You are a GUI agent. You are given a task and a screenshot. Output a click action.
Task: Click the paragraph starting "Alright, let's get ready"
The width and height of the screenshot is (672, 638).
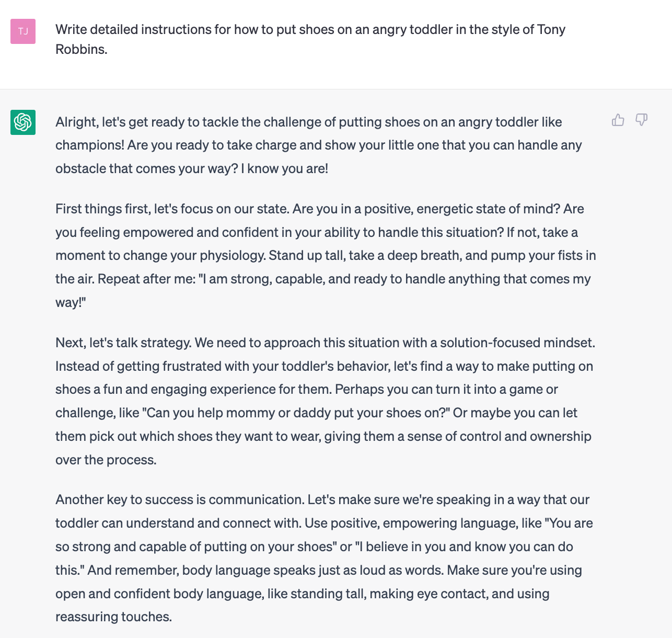[x=319, y=145]
